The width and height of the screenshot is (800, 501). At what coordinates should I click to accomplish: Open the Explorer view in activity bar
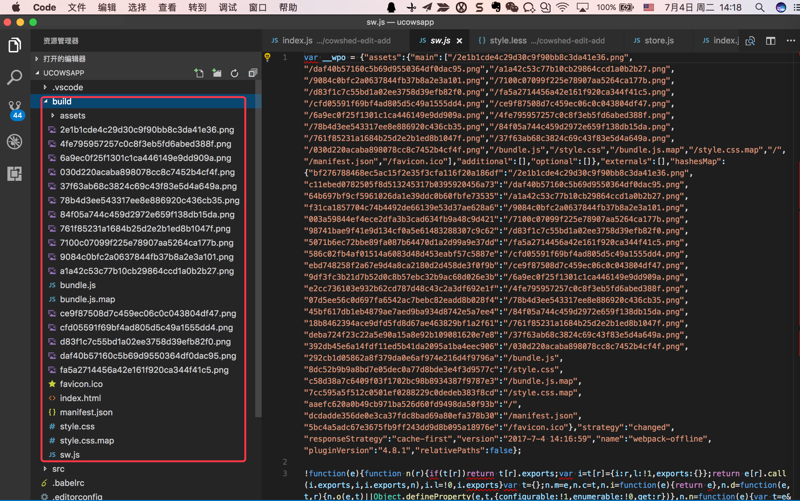point(15,45)
